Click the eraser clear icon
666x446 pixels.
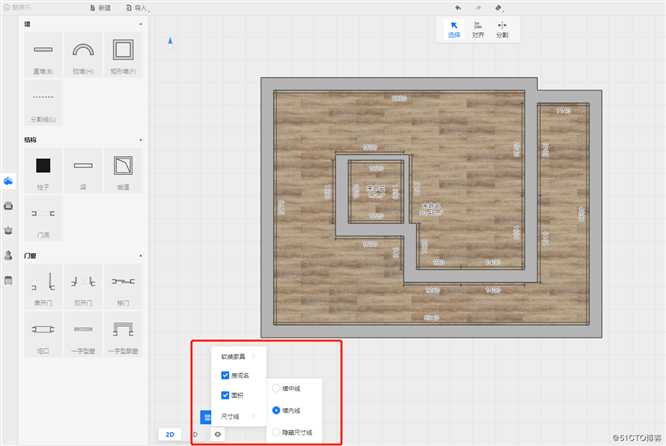[x=499, y=8]
